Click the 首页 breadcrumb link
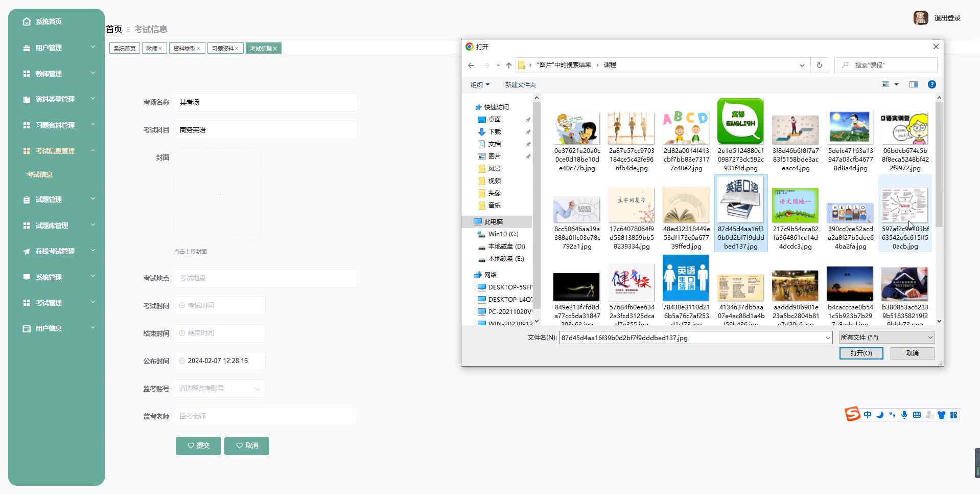 pos(114,29)
